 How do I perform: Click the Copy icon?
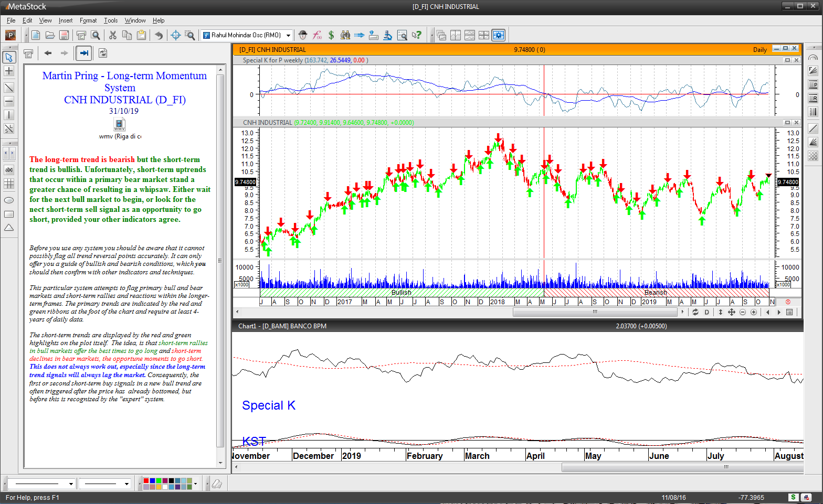(x=126, y=35)
